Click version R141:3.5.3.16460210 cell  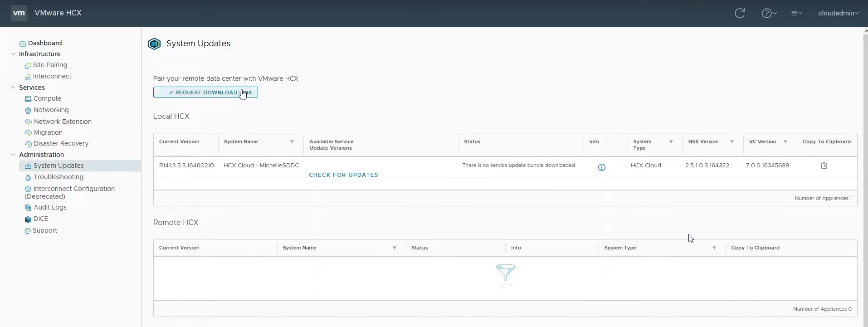point(186,166)
